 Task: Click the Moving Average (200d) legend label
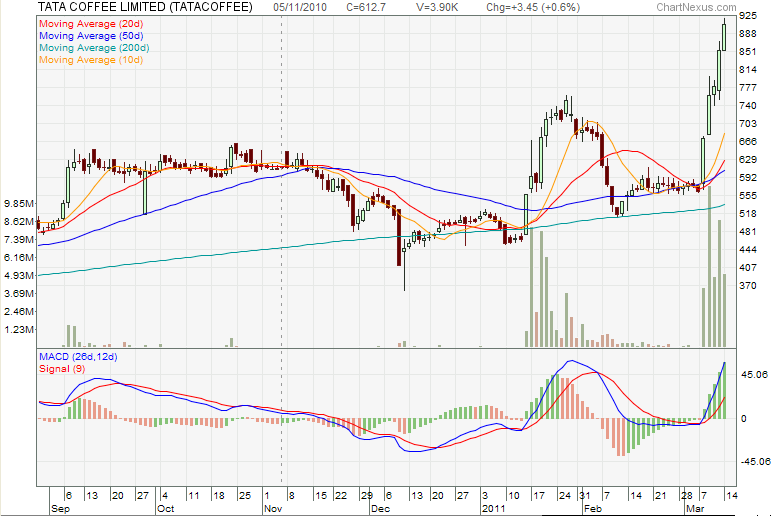tap(94, 48)
